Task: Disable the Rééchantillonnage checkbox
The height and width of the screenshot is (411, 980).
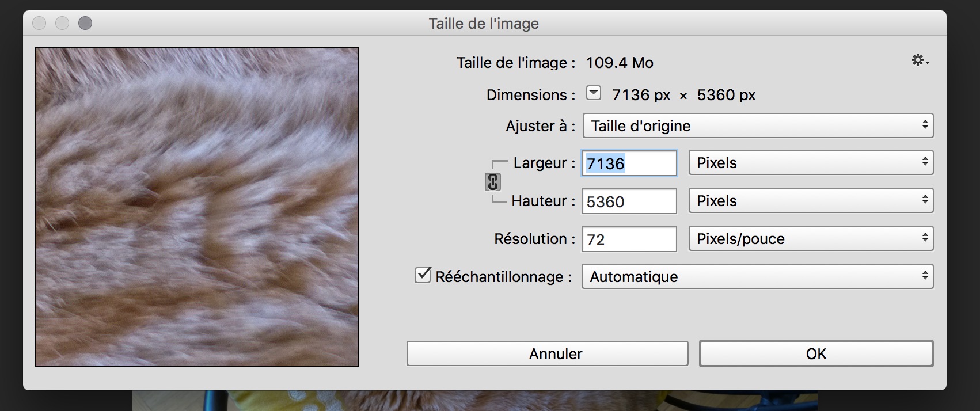Action: pyautogui.click(x=423, y=276)
